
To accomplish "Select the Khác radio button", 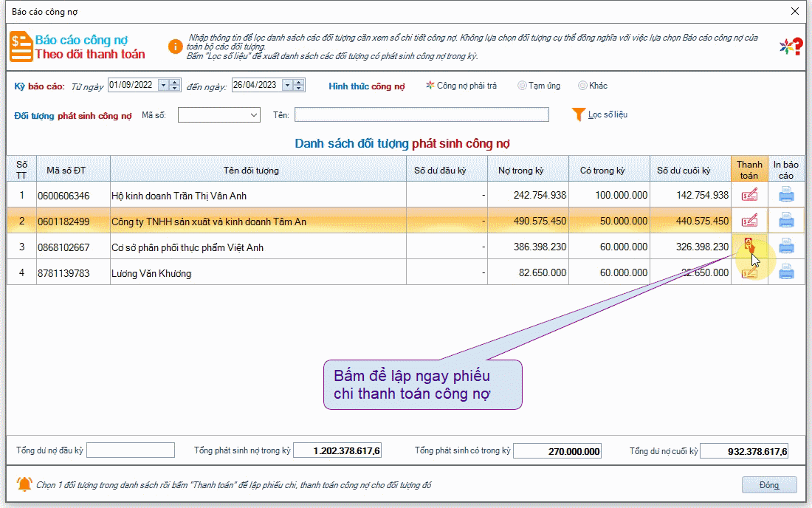I will tap(582, 86).
